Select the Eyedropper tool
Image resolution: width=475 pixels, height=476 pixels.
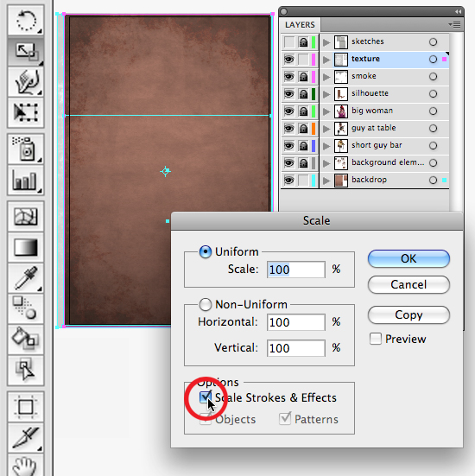coord(26,278)
